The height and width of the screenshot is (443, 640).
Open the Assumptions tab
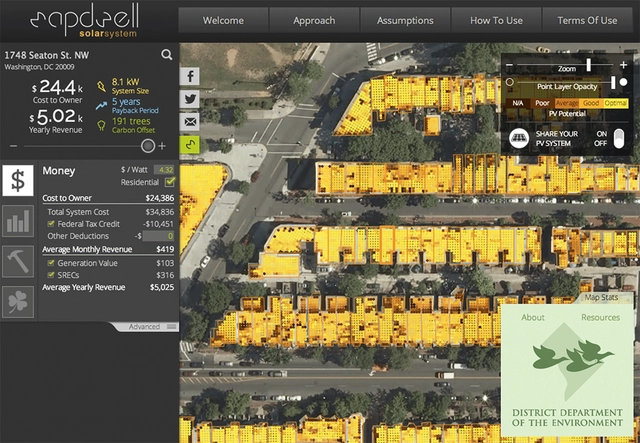pyautogui.click(x=405, y=20)
